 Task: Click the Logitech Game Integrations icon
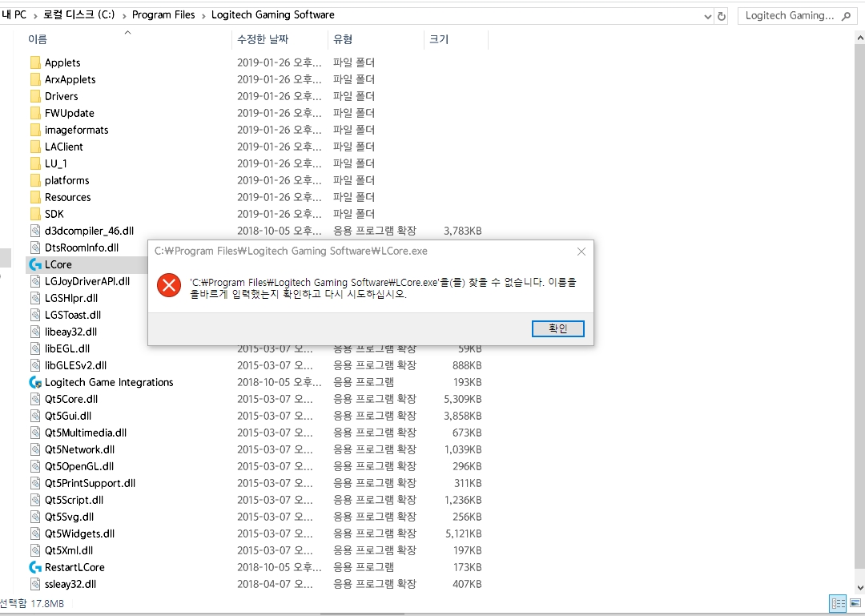point(34,382)
